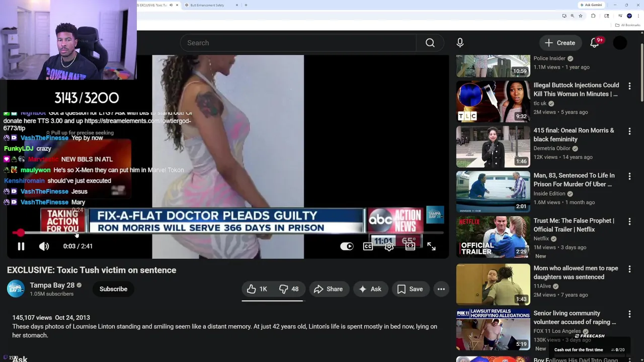Screen dimensions: 644x362
Task: Toggle the autoplay switch in the player
Action: tap(347, 246)
